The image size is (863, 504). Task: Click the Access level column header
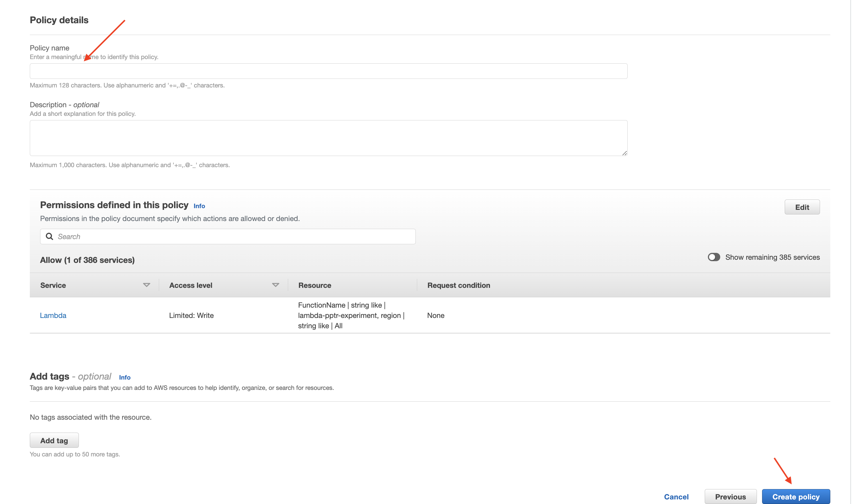(x=190, y=285)
